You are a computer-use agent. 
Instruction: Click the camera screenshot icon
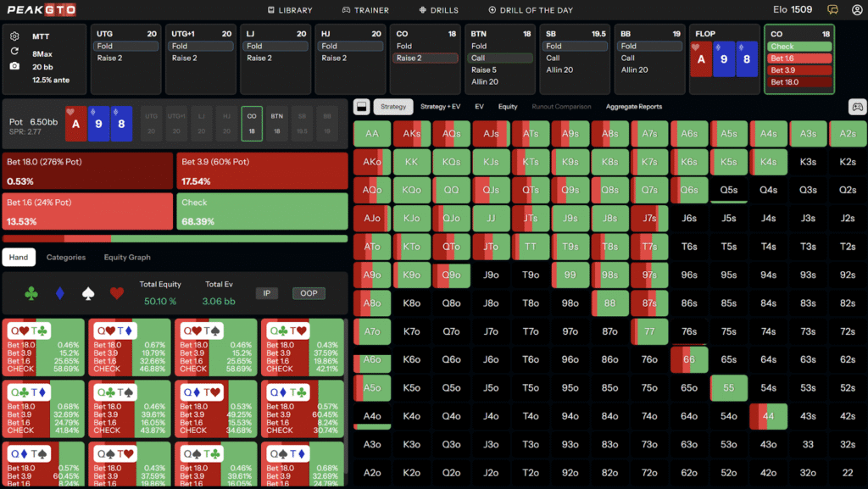click(14, 65)
